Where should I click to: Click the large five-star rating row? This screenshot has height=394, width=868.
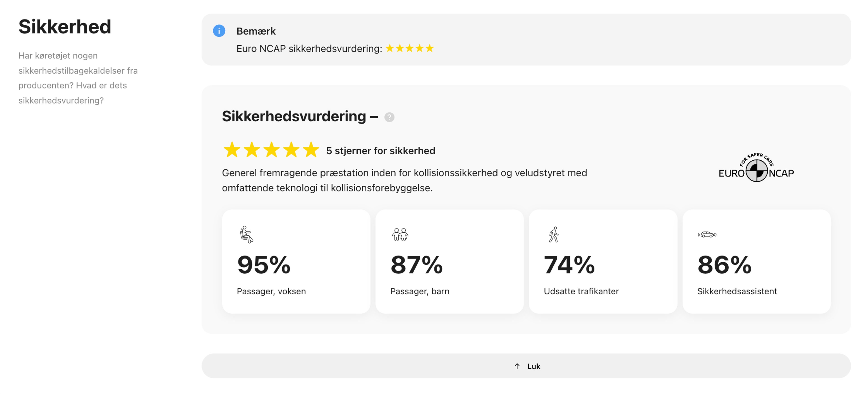pyautogui.click(x=271, y=150)
